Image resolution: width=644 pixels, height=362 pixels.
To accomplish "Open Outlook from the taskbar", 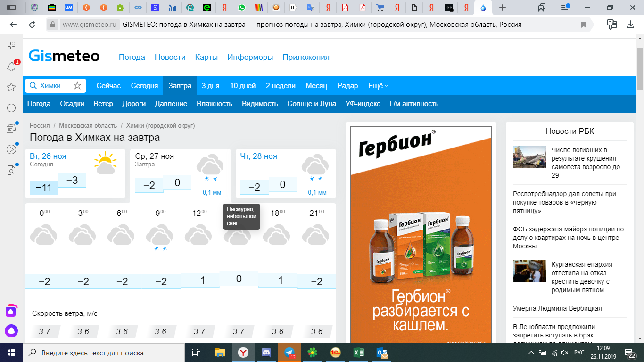I will pos(382,352).
